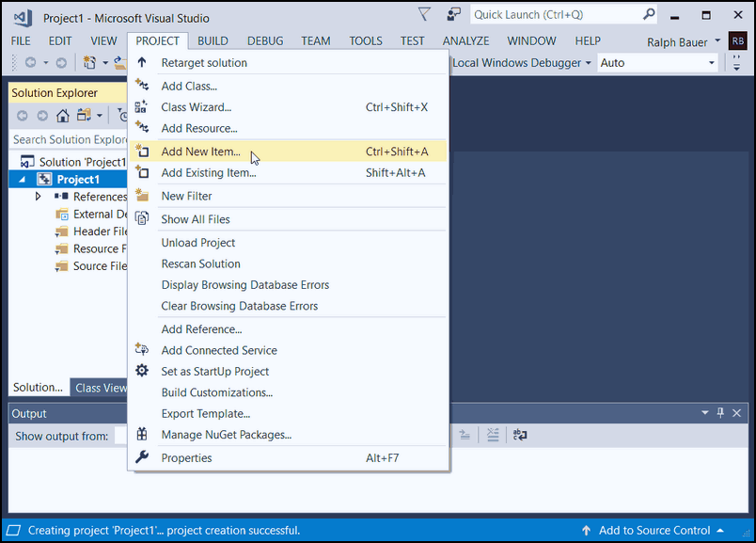Viewport: 756px width, 543px height.
Task: Click the New Filter folder icon
Action: coord(142,195)
